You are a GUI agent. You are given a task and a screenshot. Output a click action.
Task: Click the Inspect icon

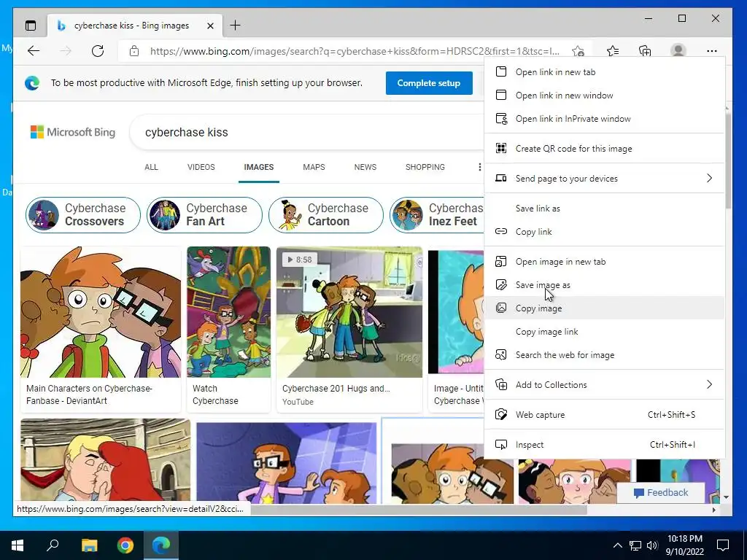pos(500,444)
